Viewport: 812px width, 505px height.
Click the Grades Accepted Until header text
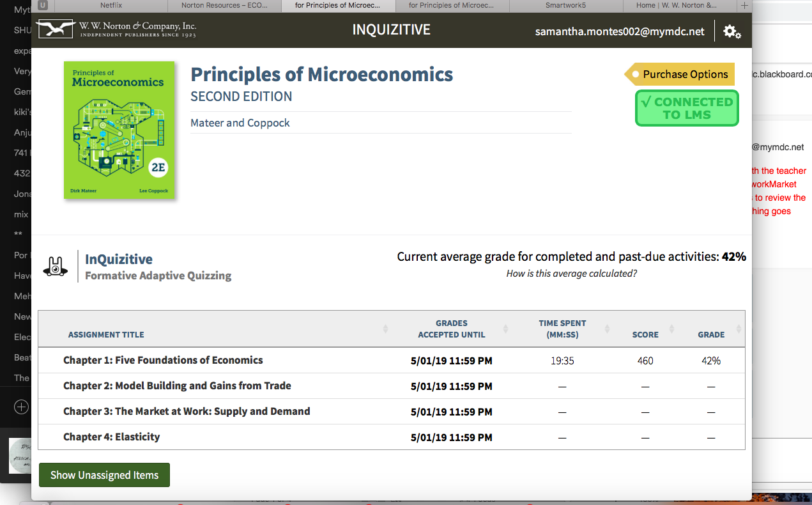click(452, 329)
